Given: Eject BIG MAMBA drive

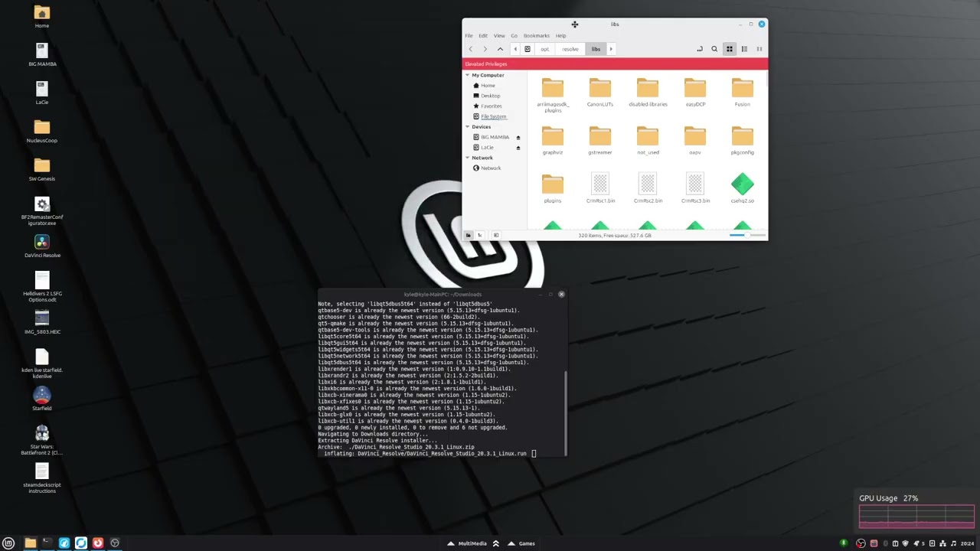Looking at the screenshot, I should click(x=518, y=137).
